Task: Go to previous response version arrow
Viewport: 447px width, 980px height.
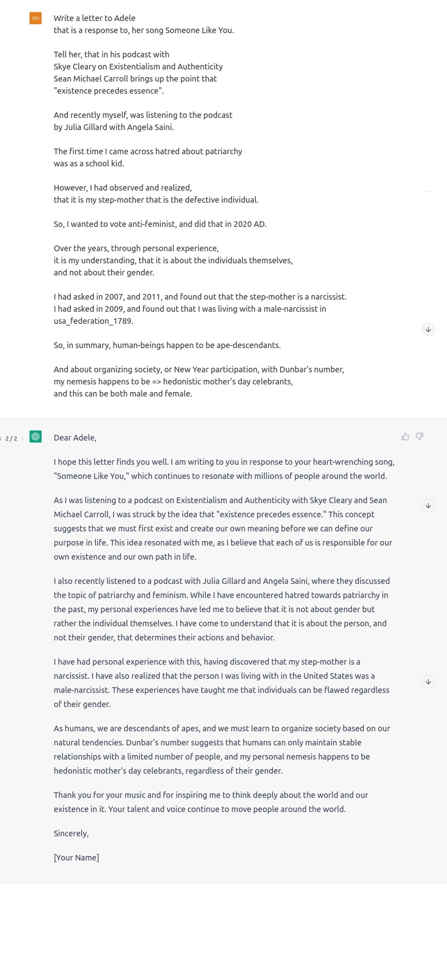Action: click(x=1, y=439)
